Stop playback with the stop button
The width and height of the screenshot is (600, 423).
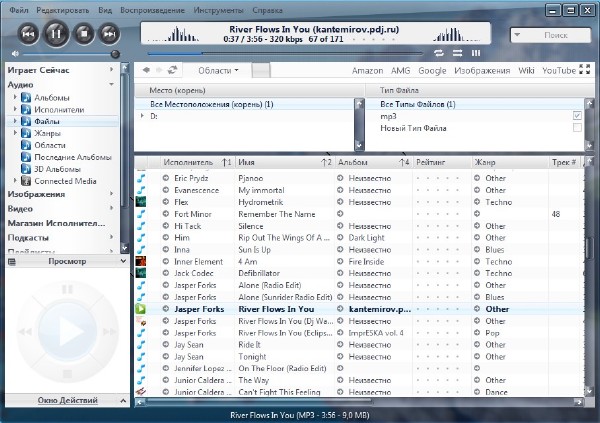click(x=83, y=34)
